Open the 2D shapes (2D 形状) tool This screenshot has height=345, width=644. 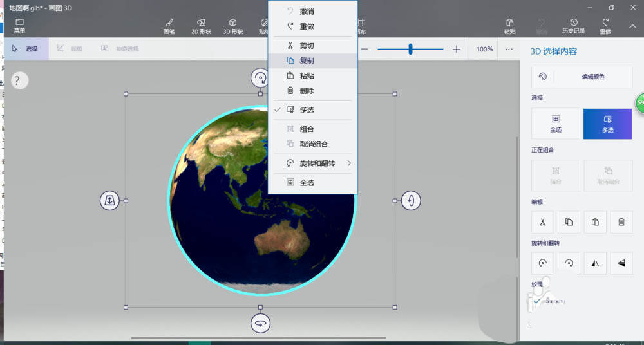coord(201,26)
